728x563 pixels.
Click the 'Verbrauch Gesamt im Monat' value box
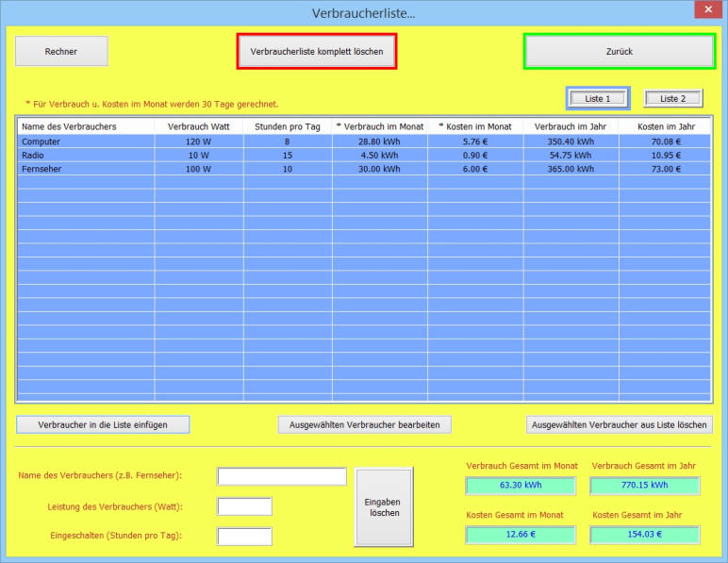coord(520,486)
